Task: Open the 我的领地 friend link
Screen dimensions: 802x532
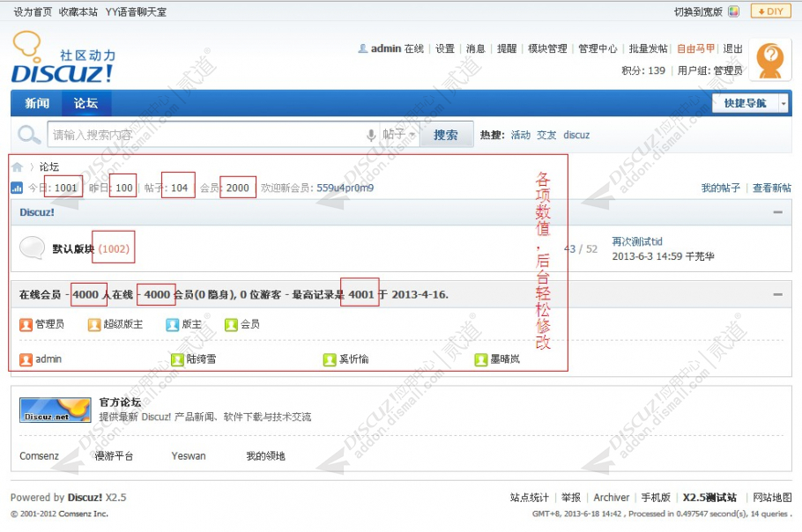Action: tap(265, 456)
